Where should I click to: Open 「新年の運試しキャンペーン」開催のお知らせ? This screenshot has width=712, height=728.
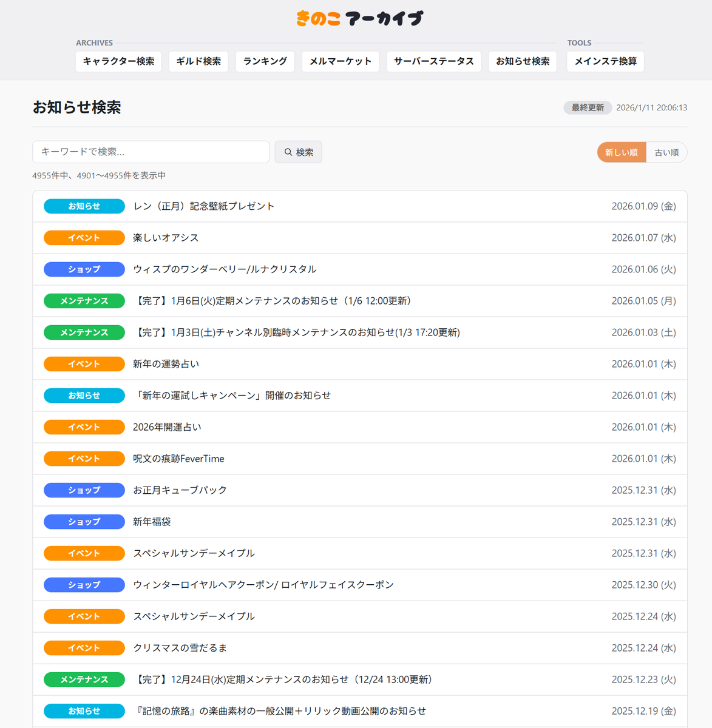[360, 396]
